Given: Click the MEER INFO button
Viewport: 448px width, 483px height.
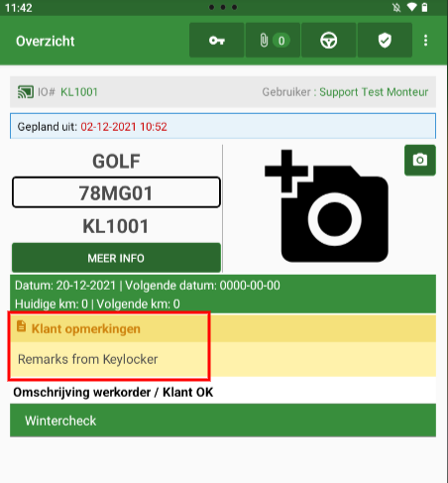Looking at the screenshot, I should click(x=116, y=258).
